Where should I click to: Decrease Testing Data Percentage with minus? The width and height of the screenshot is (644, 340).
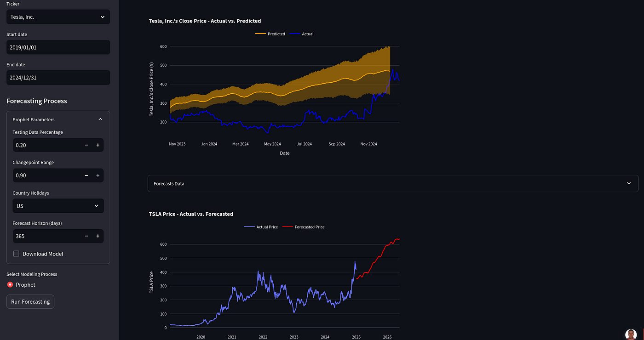point(86,145)
